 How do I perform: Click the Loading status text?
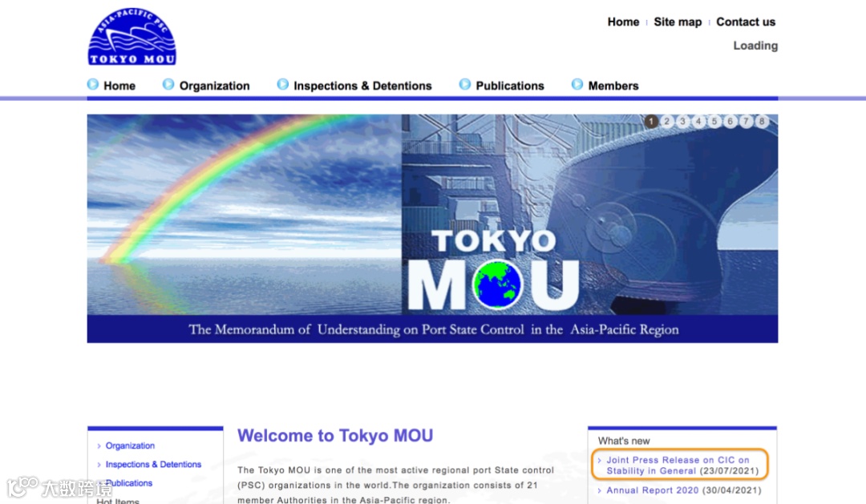click(755, 46)
